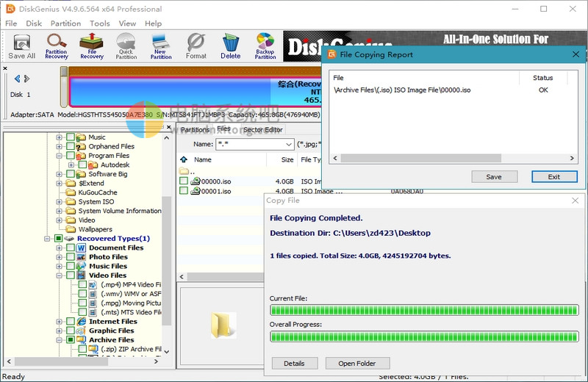Click the Format toolbar icon
The width and height of the screenshot is (588, 382).
(x=196, y=46)
